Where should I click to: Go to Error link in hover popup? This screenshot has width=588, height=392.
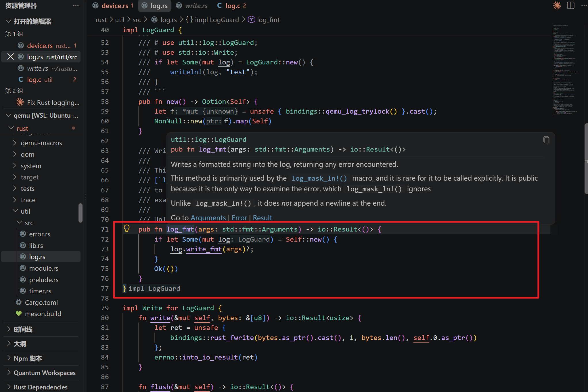pos(239,218)
